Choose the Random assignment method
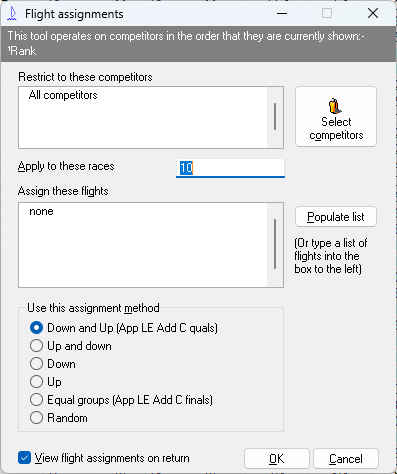Image resolution: width=397 pixels, height=474 pixels. click(36, 418)
